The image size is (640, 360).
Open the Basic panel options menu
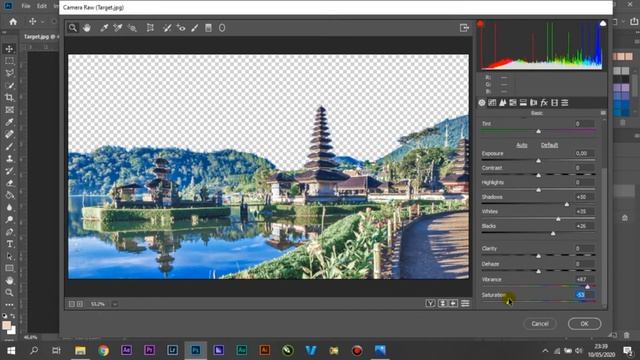[603, 113]
